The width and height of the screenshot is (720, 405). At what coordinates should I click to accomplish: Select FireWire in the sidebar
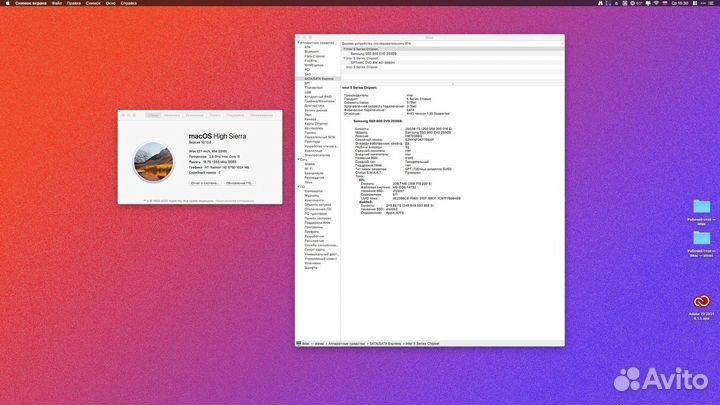pyautogui.click(x=310, y=61)
